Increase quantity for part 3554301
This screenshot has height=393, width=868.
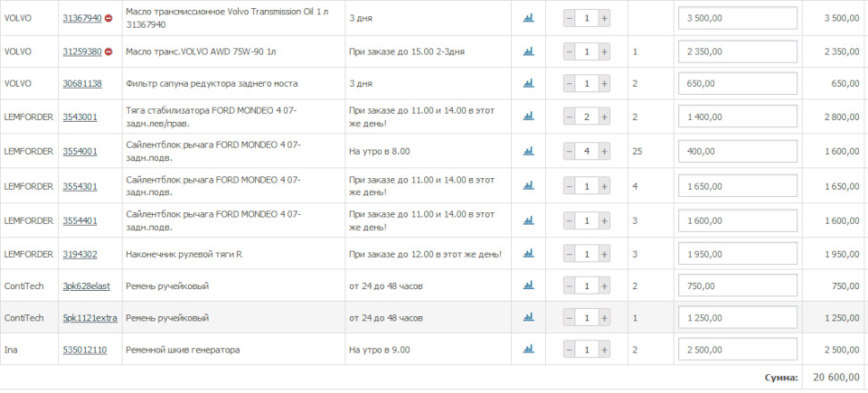pyautogui.click(x=605, y=186)
